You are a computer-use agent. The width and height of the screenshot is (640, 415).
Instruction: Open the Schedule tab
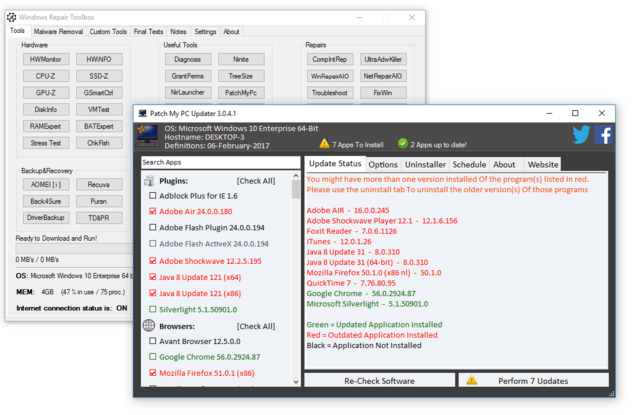[469, 164]
